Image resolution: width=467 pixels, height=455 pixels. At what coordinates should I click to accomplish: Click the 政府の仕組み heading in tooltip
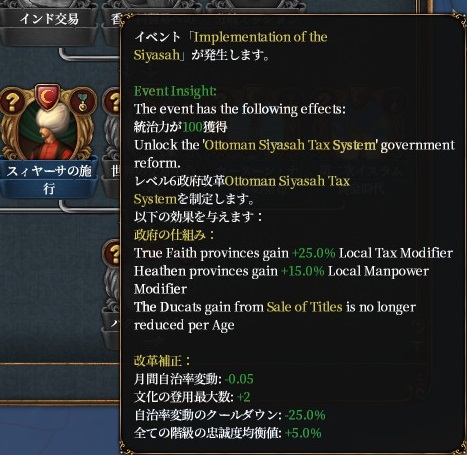point(174,235)
